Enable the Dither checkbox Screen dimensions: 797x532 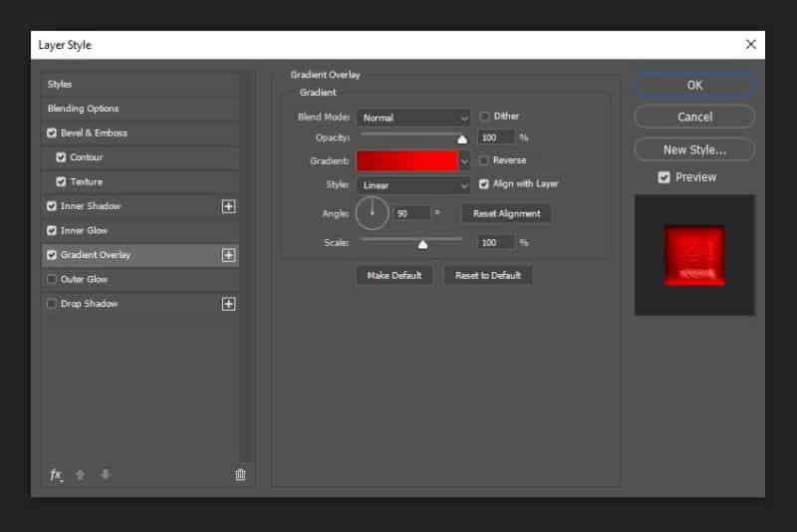[484, 117]
